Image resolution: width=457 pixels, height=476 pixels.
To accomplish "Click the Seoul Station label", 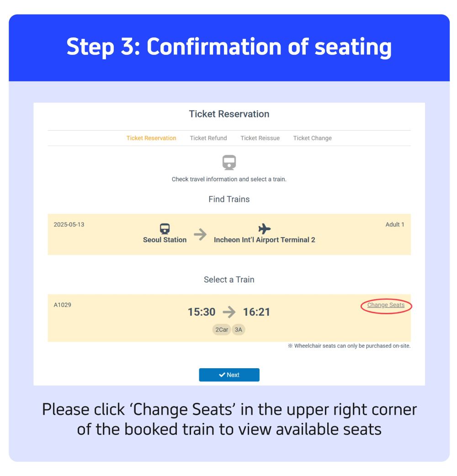I will 164,239.
